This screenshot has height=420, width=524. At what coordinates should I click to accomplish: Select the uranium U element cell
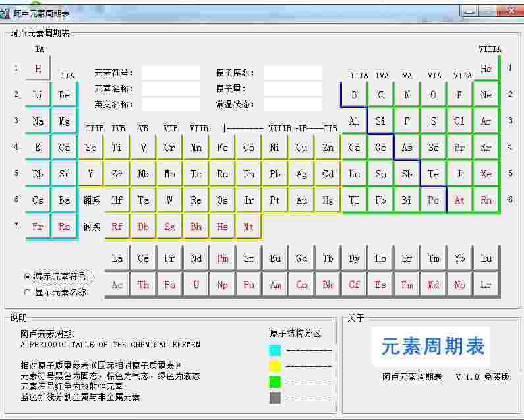click(x=196, y=285)
